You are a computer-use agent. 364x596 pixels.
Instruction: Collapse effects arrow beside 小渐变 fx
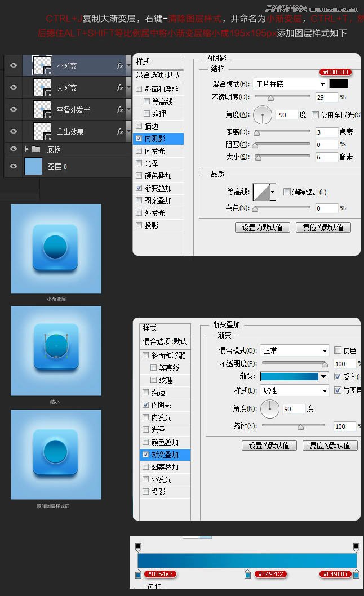click(128, 66)
